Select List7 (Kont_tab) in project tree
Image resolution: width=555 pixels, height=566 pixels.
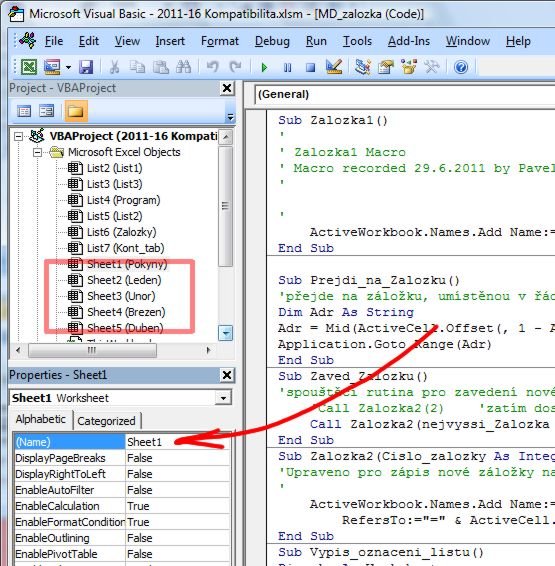(126, 248)
